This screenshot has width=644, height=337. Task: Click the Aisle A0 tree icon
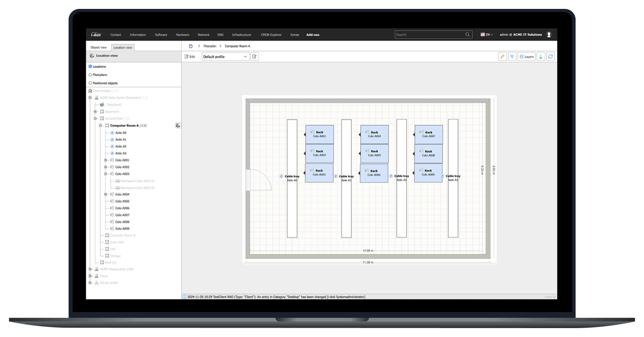tap(112, 133)
